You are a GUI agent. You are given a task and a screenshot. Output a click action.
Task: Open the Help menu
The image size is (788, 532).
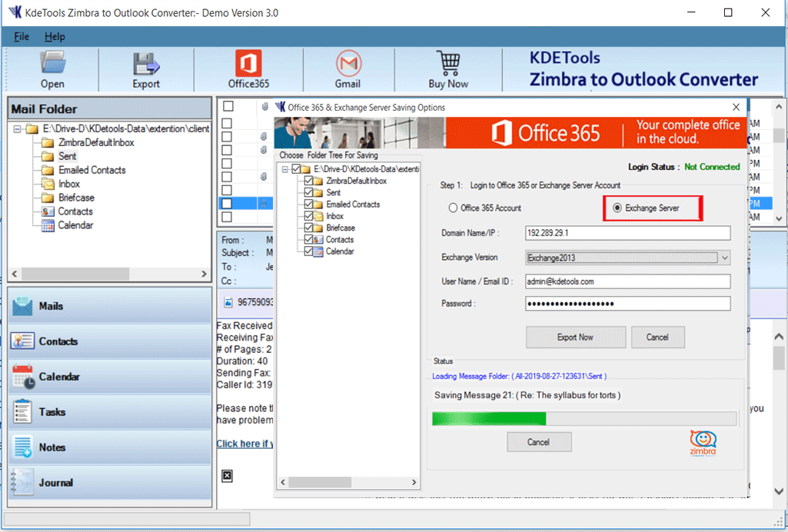coord(55,36)
